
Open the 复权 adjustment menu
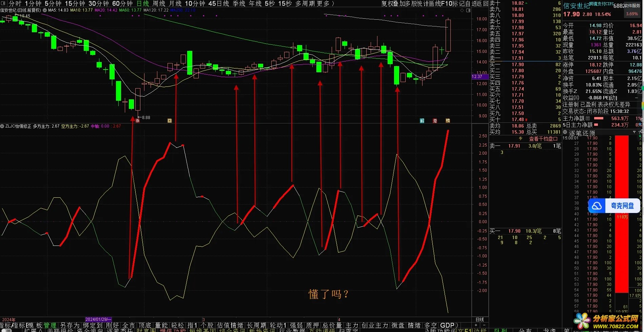pos(387,3)
